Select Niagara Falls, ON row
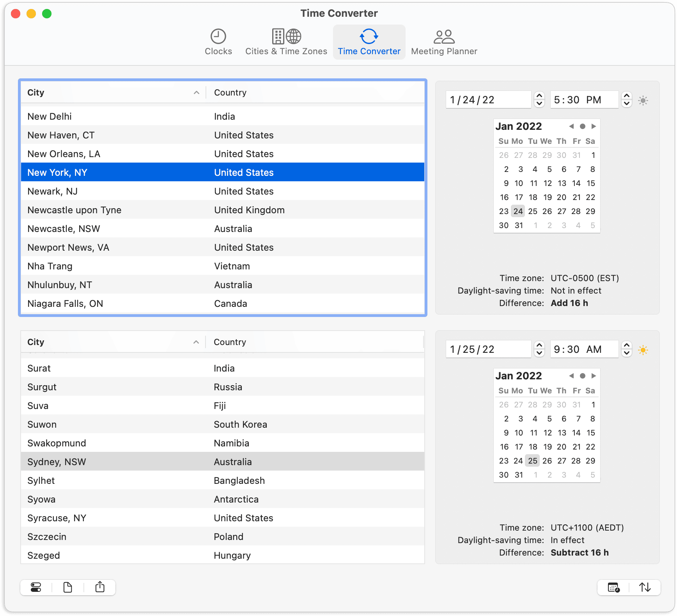This screenshot has width=677, height=616. [x=223, y=303]
